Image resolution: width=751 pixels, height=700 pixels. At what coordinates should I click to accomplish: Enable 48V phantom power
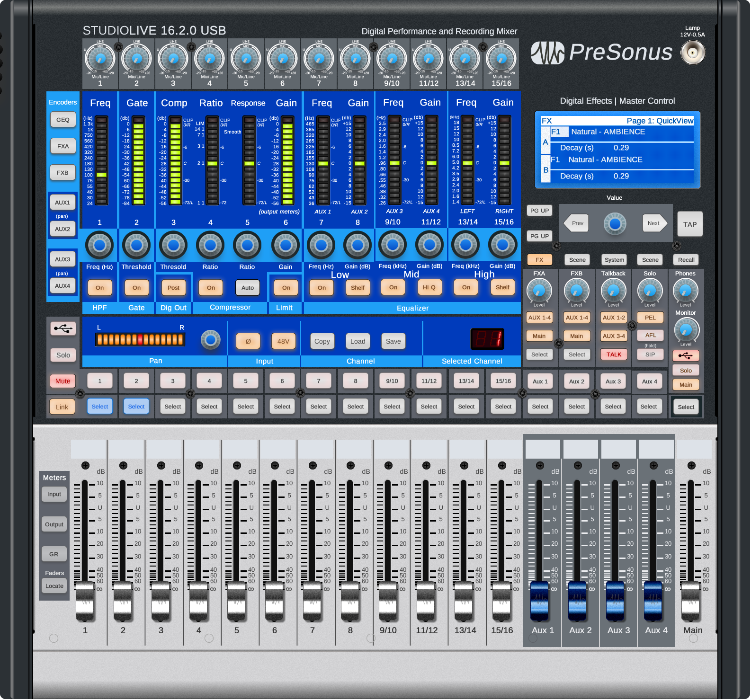click(283, 341)
